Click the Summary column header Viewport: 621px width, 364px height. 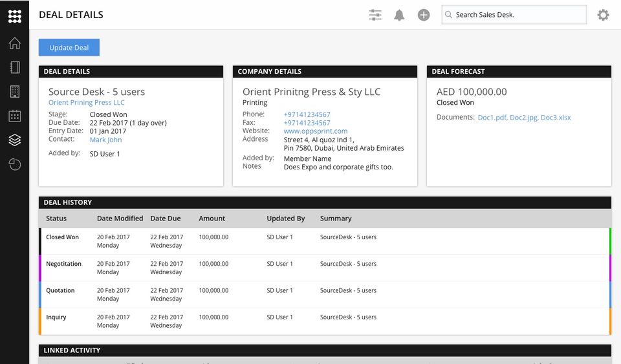(x=336, y=219)
